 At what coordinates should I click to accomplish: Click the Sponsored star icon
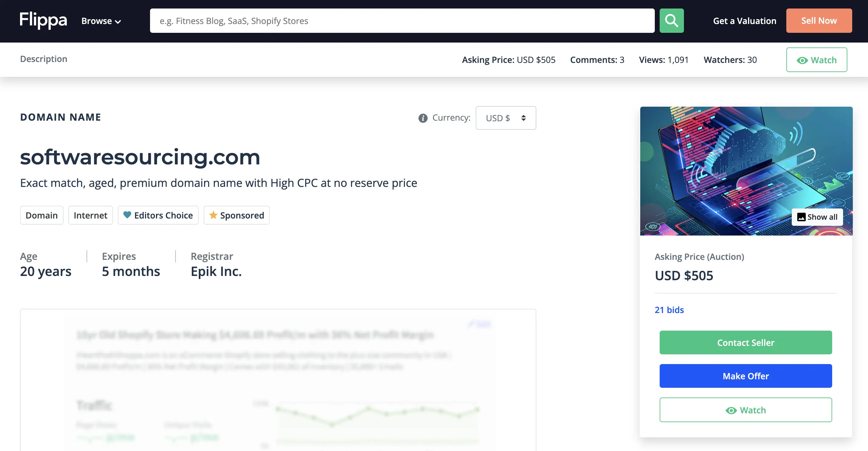[213, 215]
